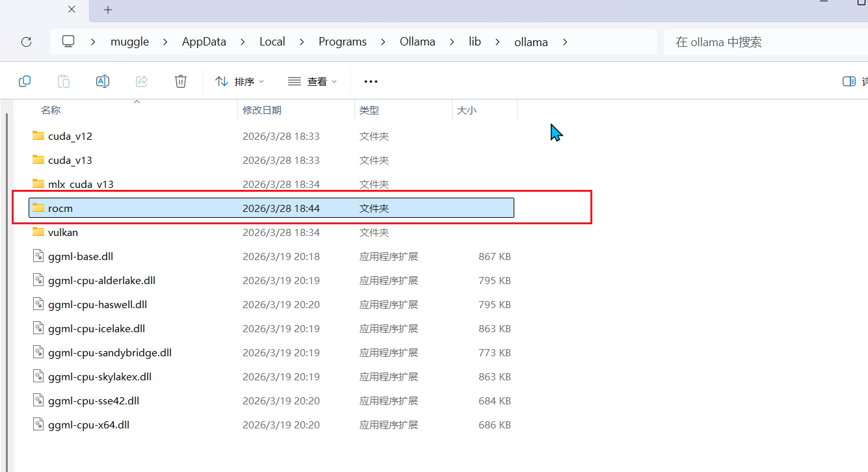Select the cuda_v12 folder name
The image size is (868, 472).
pyautogui.click(x=70, y=136)
